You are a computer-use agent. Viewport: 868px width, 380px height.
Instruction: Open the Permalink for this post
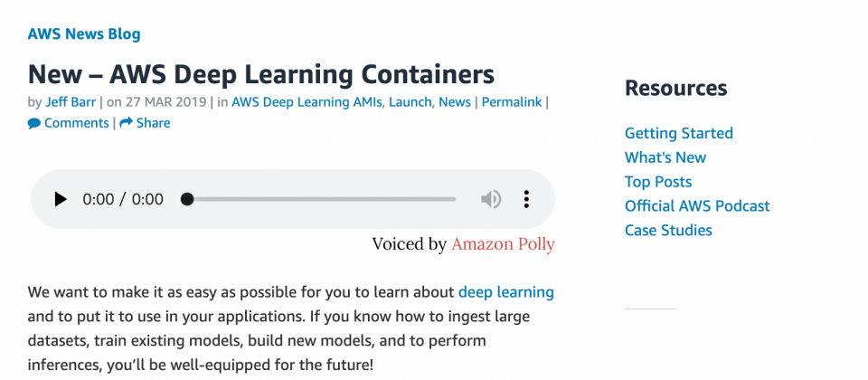[512, 102]
